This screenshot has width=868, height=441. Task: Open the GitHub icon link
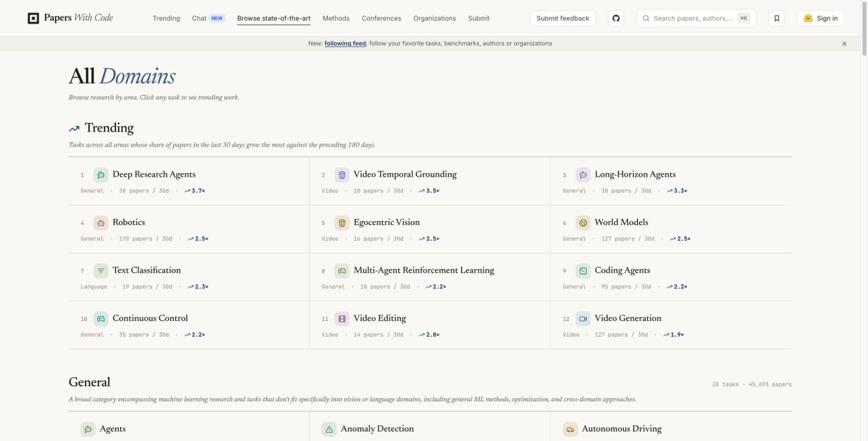click(616, 18)
